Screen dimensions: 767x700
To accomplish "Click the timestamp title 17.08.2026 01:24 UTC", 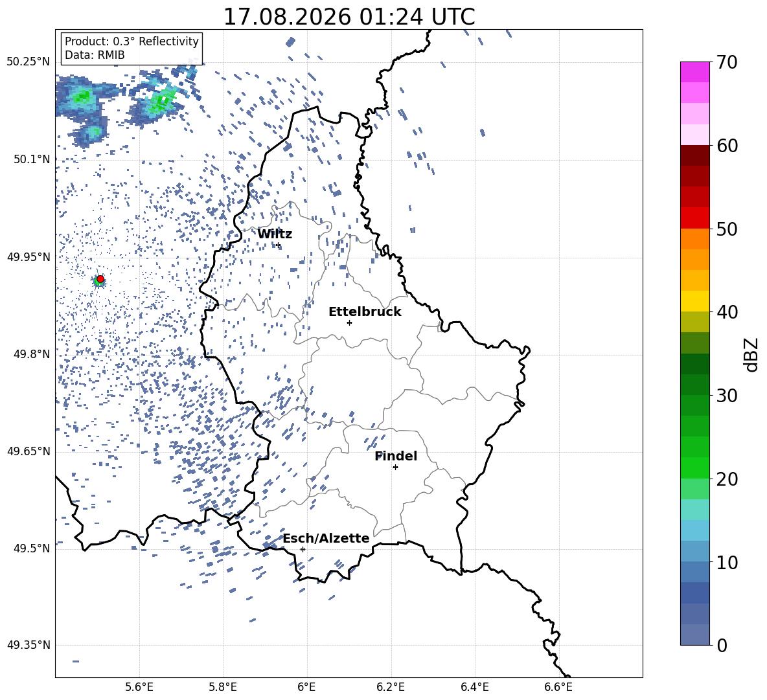I will 349,17.
